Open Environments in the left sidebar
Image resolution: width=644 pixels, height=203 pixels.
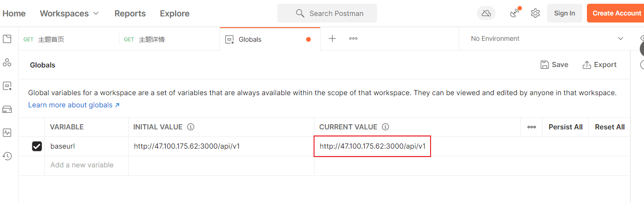[7, 86]
